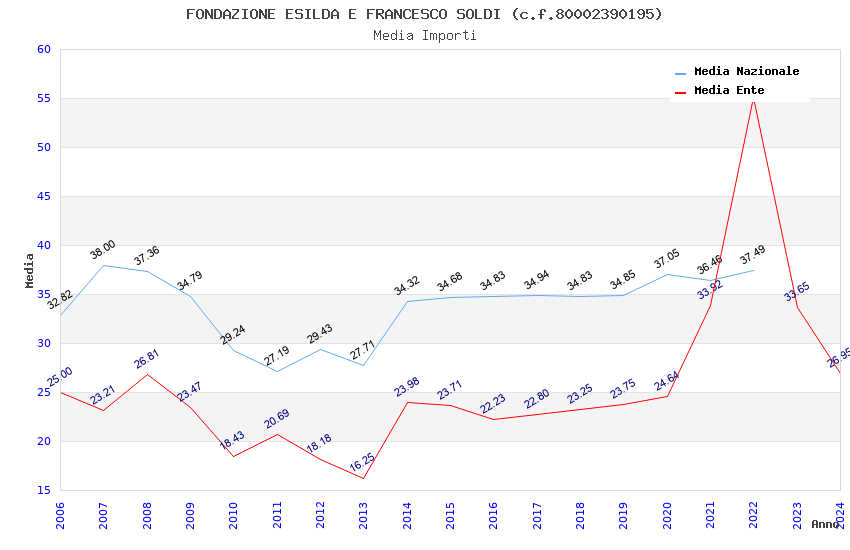
Task: Click the 2017 x-axis year label
Action: pyautogui.click(x=537, y=515)
